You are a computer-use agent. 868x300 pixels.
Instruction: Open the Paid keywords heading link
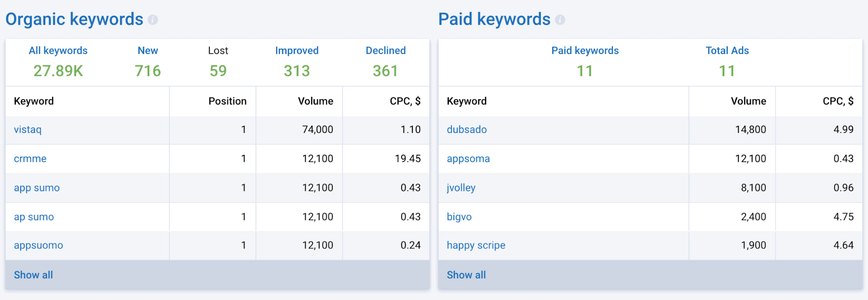click(x=494, y=19)
